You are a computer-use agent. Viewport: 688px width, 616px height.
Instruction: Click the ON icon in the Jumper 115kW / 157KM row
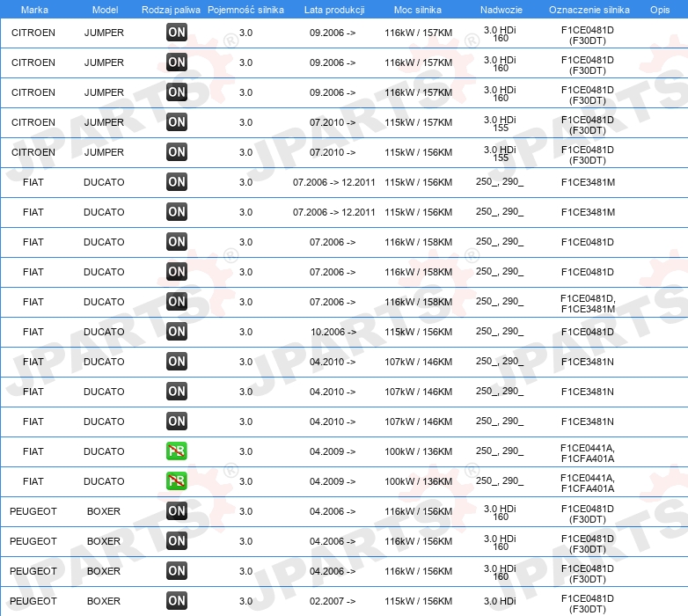click(x=176, y=122)
